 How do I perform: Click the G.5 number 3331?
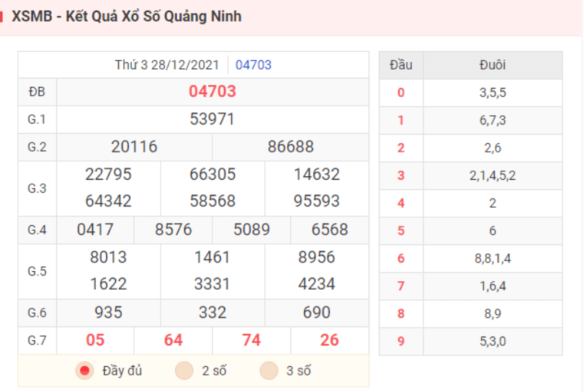(212, 284)
